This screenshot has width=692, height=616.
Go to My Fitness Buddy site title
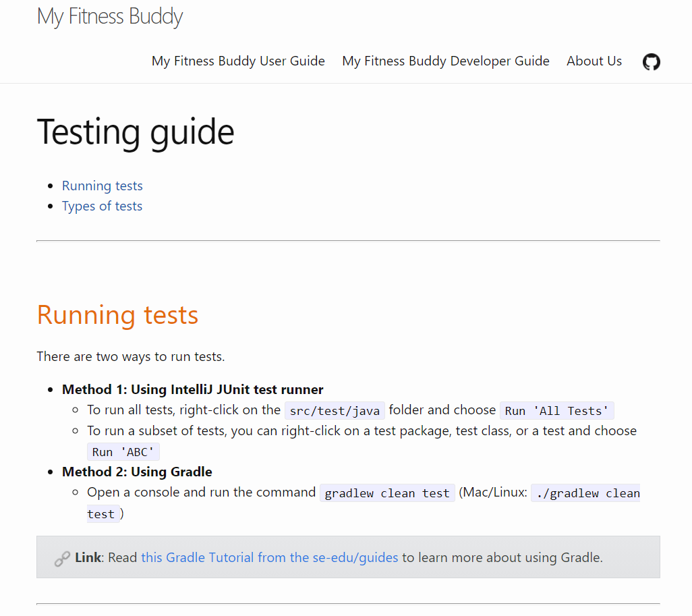[110, 17]
